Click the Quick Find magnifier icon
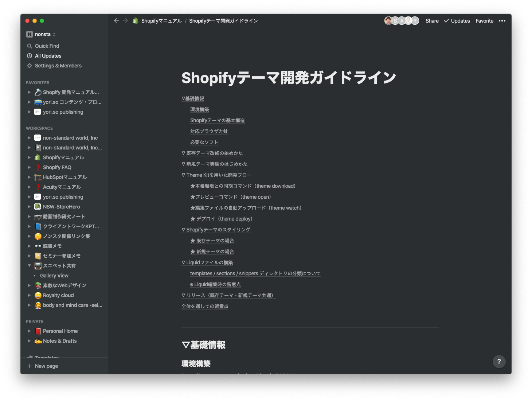The image size is (532, 401). (30, 46)
